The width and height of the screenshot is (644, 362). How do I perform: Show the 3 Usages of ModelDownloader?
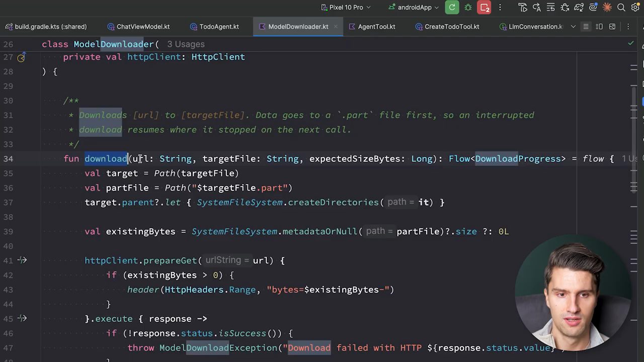point(186,44)
